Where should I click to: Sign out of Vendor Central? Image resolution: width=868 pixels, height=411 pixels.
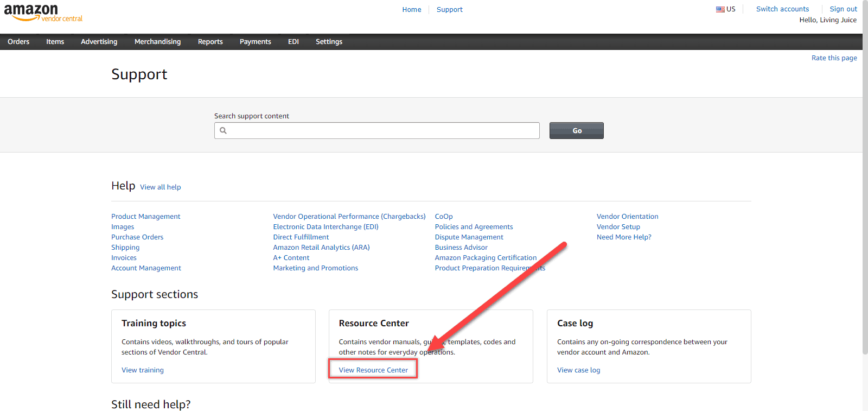point(843,9)
